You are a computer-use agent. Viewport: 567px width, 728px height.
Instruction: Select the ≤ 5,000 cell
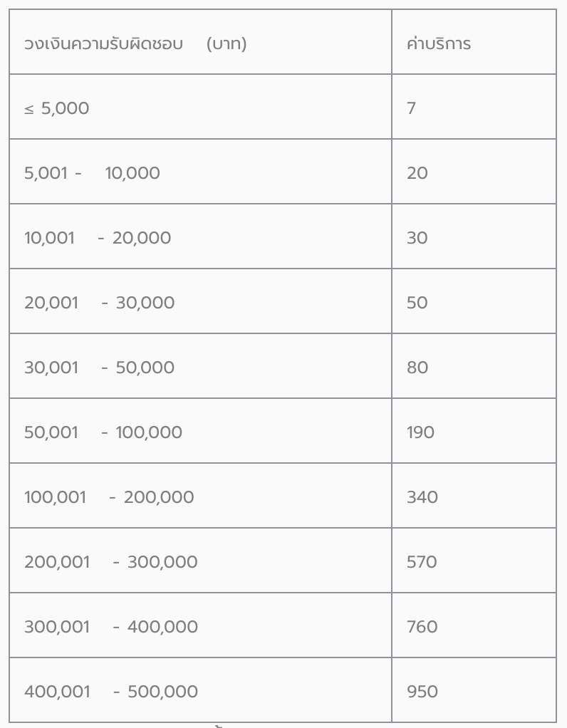[x=57, y=108]
